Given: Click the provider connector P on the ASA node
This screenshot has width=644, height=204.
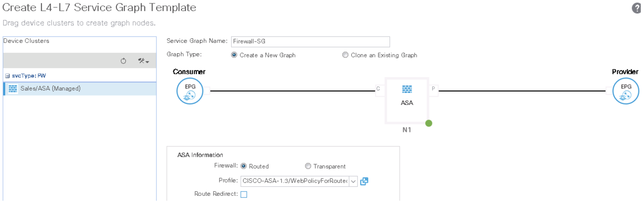Looking at the screenshot, I should pos(433,89).
